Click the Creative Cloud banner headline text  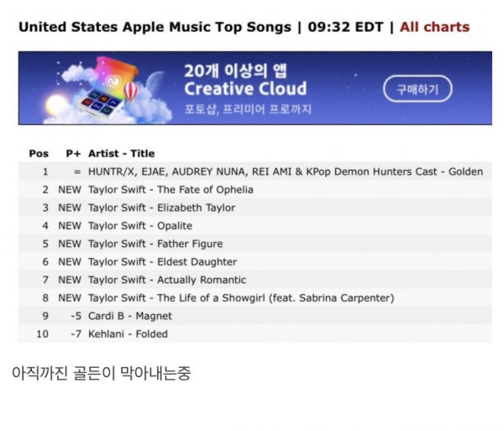coord(245,88)
